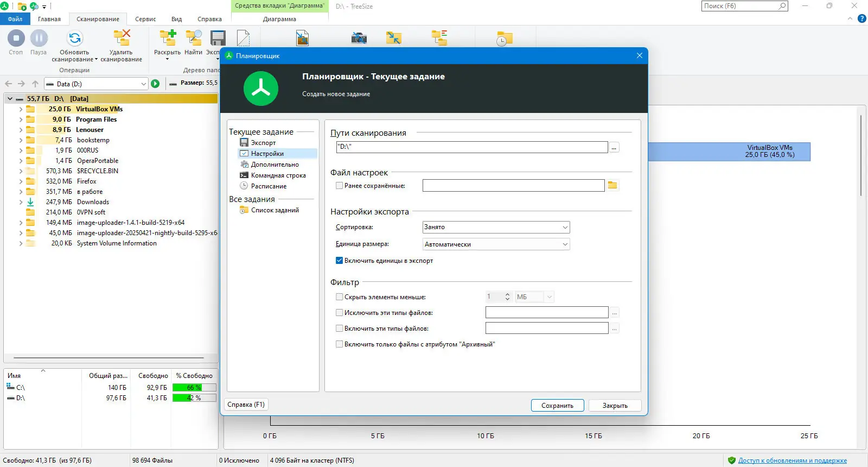The width and height of the screenshot is (868, 467).
Task: Expand the VirtualBox VMs folder
Action: [21, 109]
